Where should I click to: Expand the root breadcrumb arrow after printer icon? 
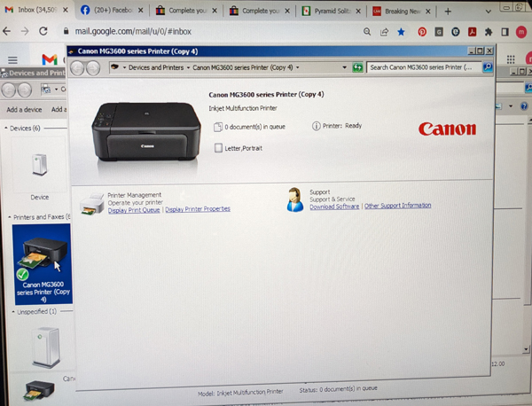[124, 68]
